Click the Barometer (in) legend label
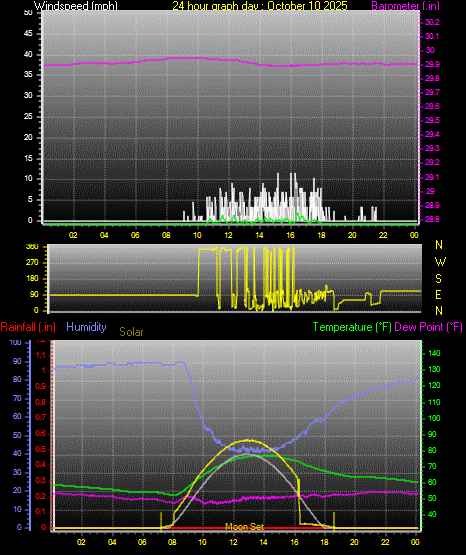 click(x=405, y=6)
